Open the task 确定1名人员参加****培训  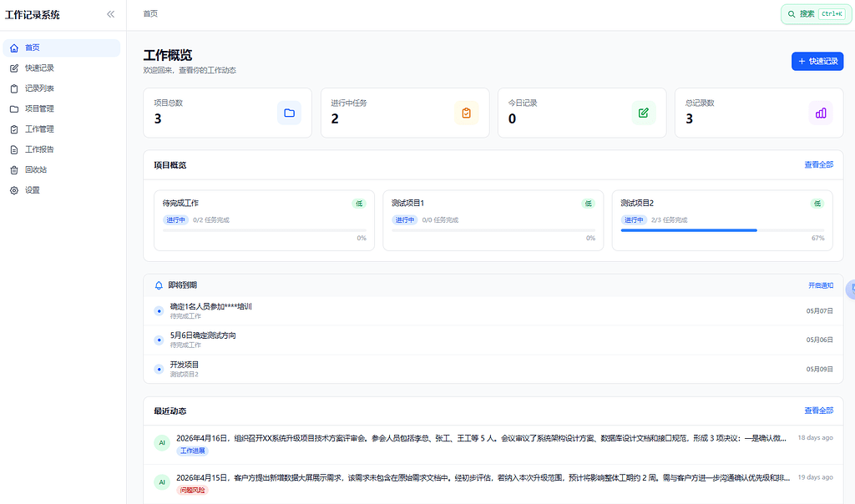pyautogui.click(x=493, y=311)
